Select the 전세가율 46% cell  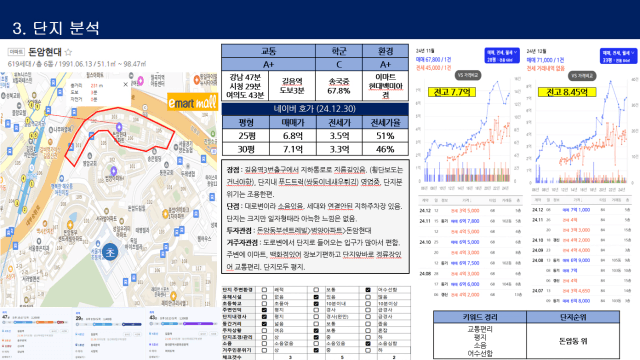385,149
